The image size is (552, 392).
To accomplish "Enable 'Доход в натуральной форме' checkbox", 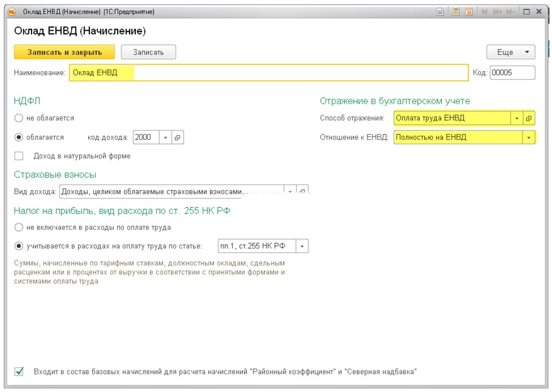I will click(x=19, y=156).
